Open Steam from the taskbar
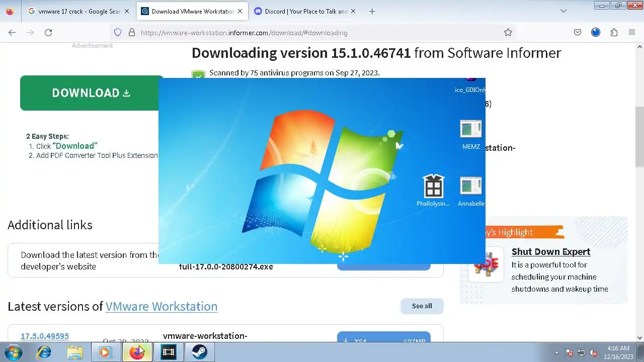644x362 pixels. 199,352
